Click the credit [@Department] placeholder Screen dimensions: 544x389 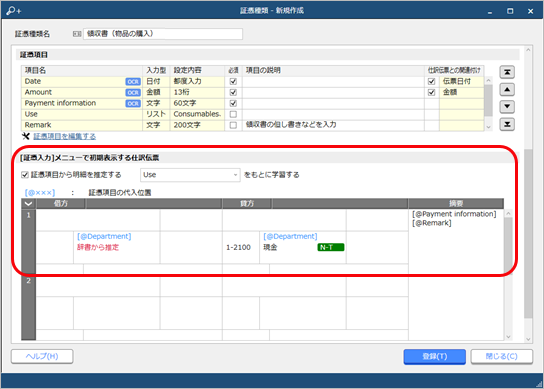tap(290, 236)
